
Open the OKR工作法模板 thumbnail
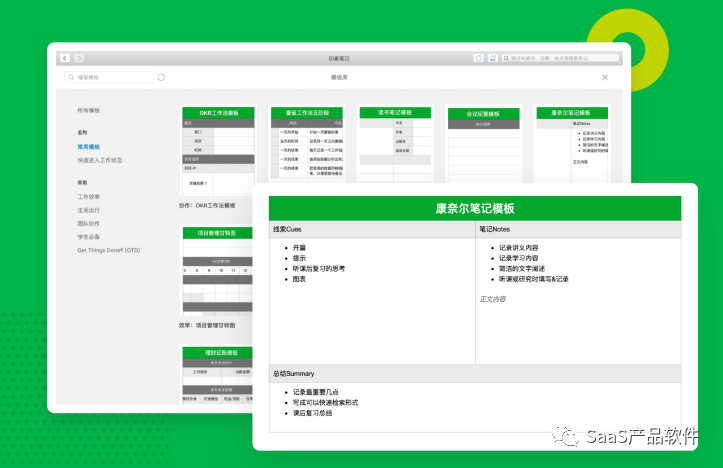[218, 150]
